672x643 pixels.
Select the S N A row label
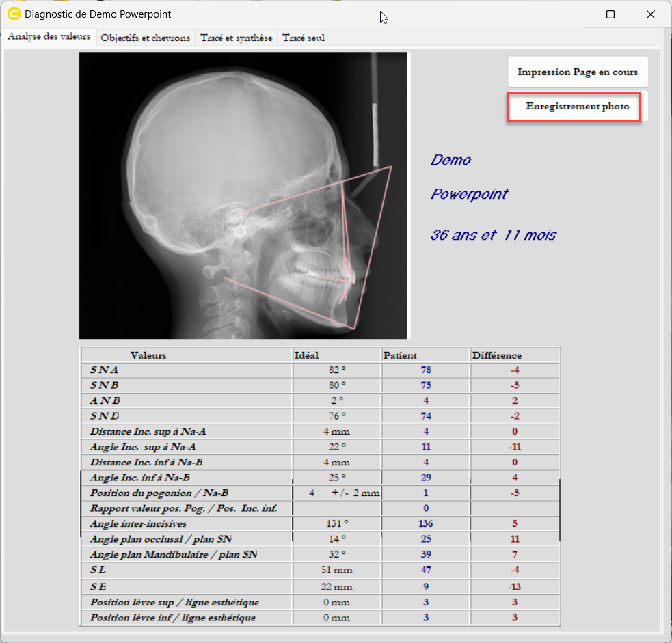[104, 370]
